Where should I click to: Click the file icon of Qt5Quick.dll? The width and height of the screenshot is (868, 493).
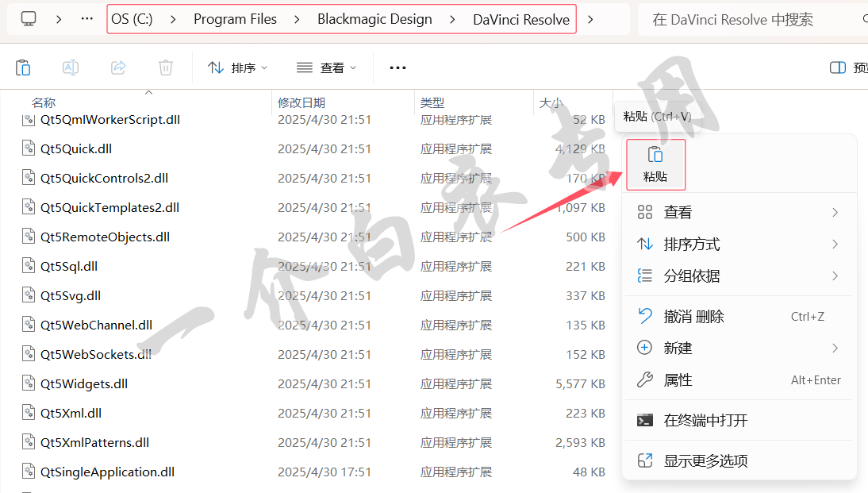click(29, 148)
